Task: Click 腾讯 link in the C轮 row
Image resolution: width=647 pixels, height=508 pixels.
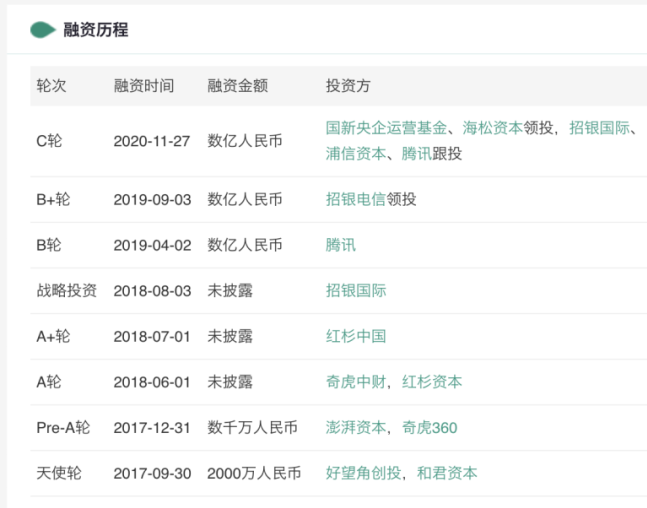Action: [x=417, y=154]
